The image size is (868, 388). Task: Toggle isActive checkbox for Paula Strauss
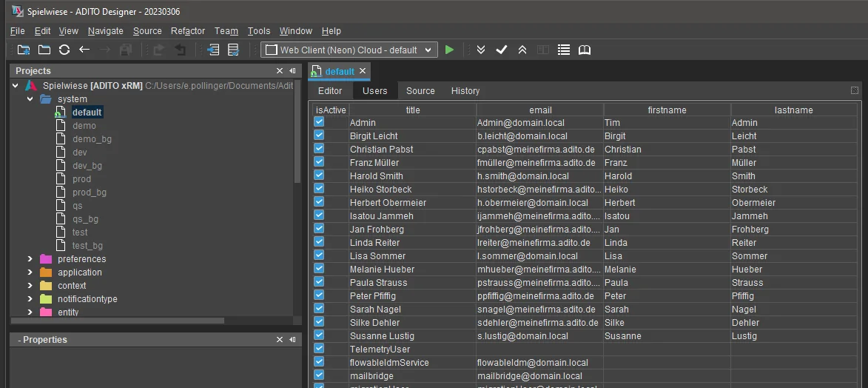click(319, 281)
